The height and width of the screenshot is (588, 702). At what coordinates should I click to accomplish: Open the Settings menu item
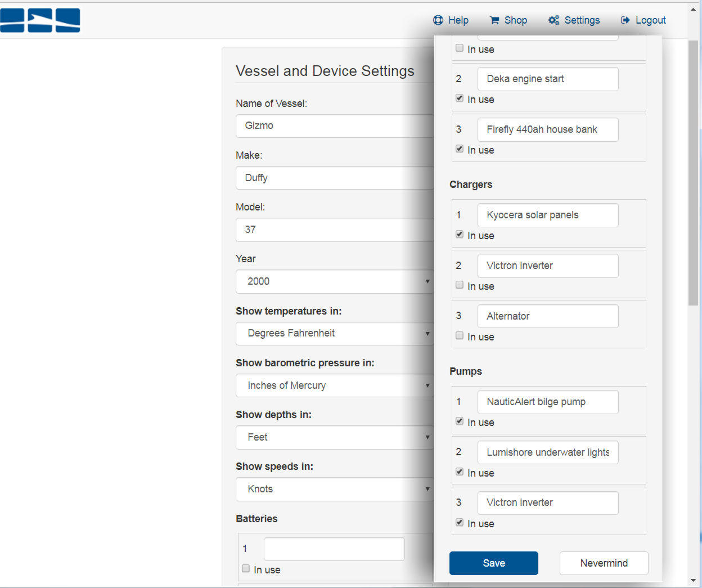(574, 20)
